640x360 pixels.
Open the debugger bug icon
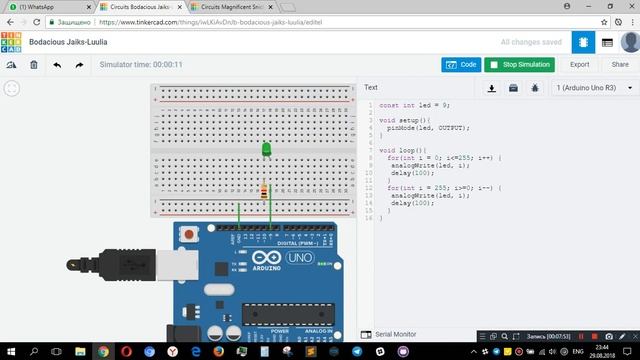coord(535,88)
